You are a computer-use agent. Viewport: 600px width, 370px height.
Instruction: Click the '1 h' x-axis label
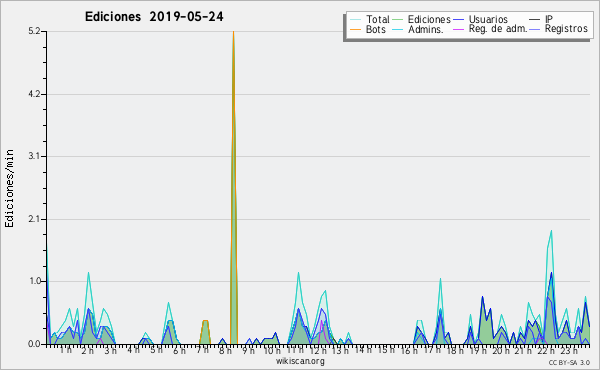pyautogui.click(x=65, y=350)
